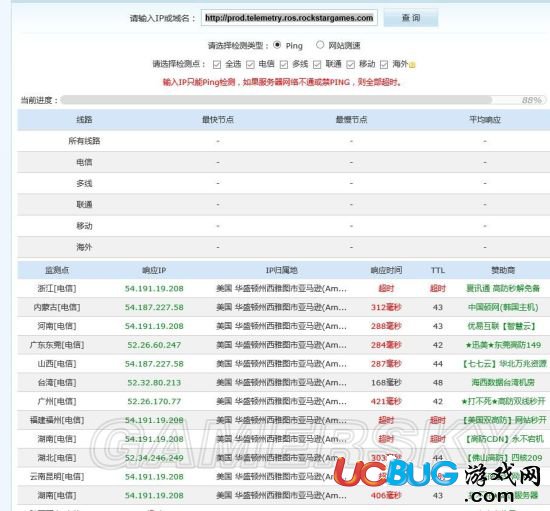The height and width of the screenshot is (511, 550).
Task: Click the 查询 query button
Action: click(411, 18)
